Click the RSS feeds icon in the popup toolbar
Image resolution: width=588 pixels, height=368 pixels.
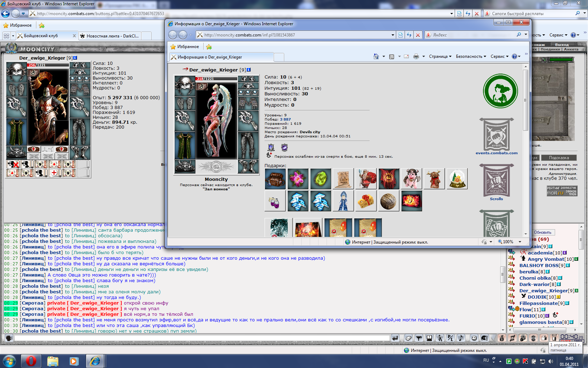pos(392,56)
